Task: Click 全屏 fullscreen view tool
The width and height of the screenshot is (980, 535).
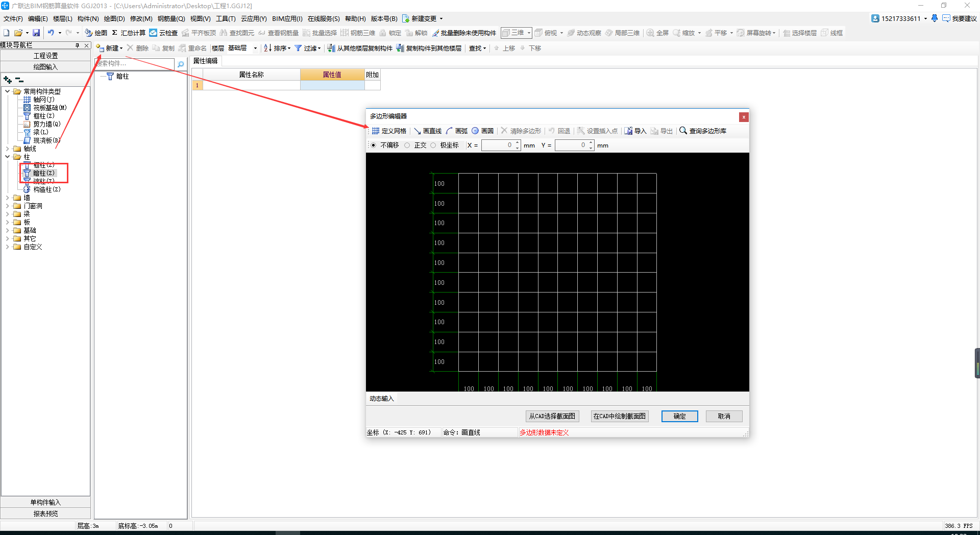Action: point(657,33)
